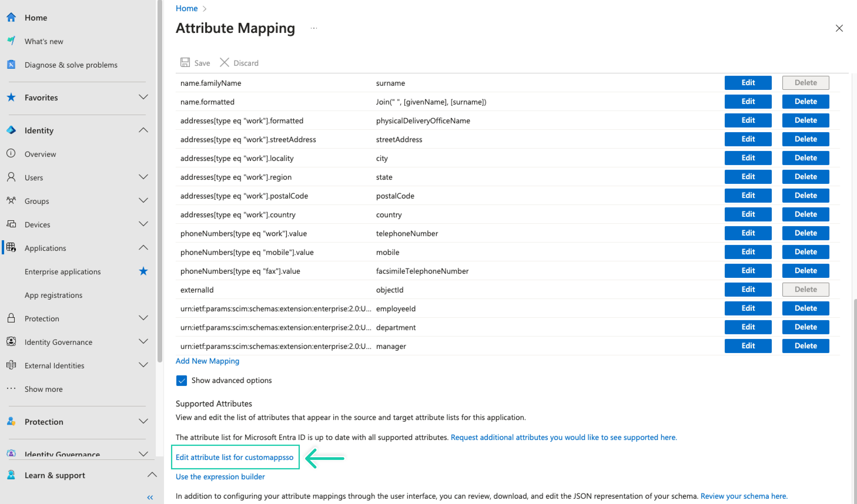Viewport: 857px width, 504px height.
Task: Click the Users person icon
Action: pos(11,177)
